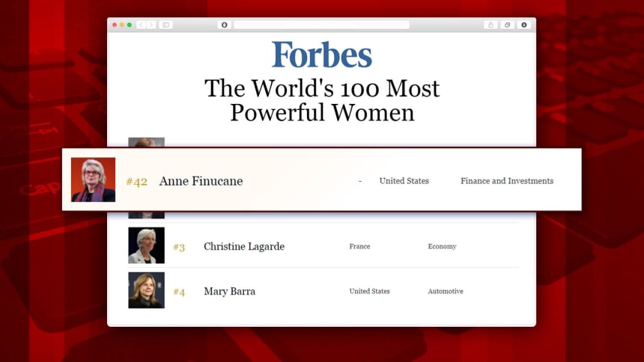Click the #42 rank number
The width and height of the screenshot is (644, 362).
[x=137, y=182]
